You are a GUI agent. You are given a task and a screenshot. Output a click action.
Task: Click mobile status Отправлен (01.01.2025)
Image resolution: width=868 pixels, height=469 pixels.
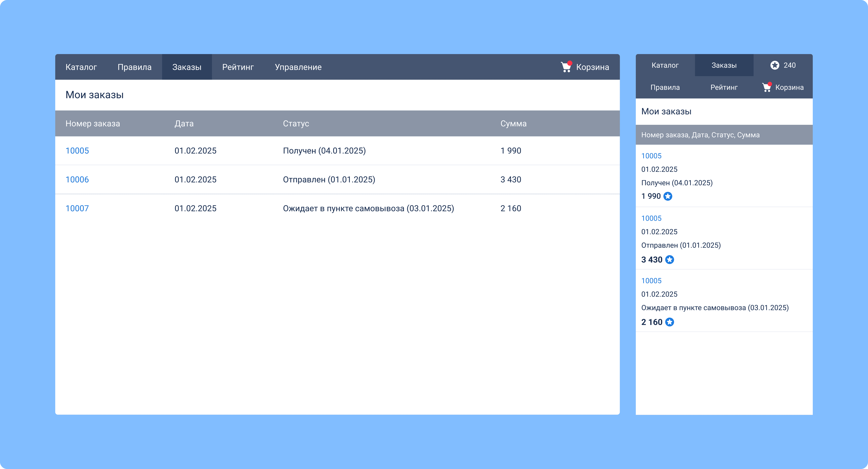click(x=681, y=246)
